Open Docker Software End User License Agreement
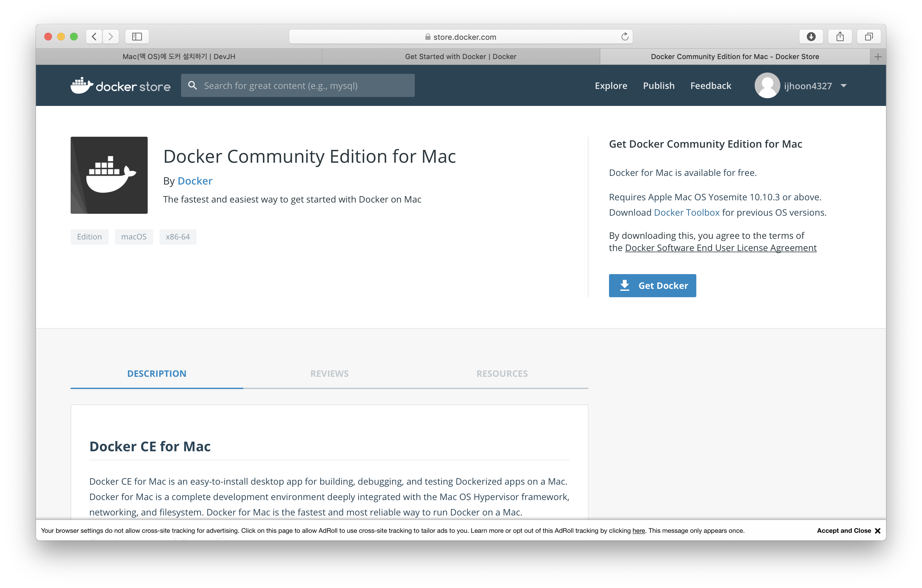922x588 pixels. pyautogui.click(x=721, y=248)
